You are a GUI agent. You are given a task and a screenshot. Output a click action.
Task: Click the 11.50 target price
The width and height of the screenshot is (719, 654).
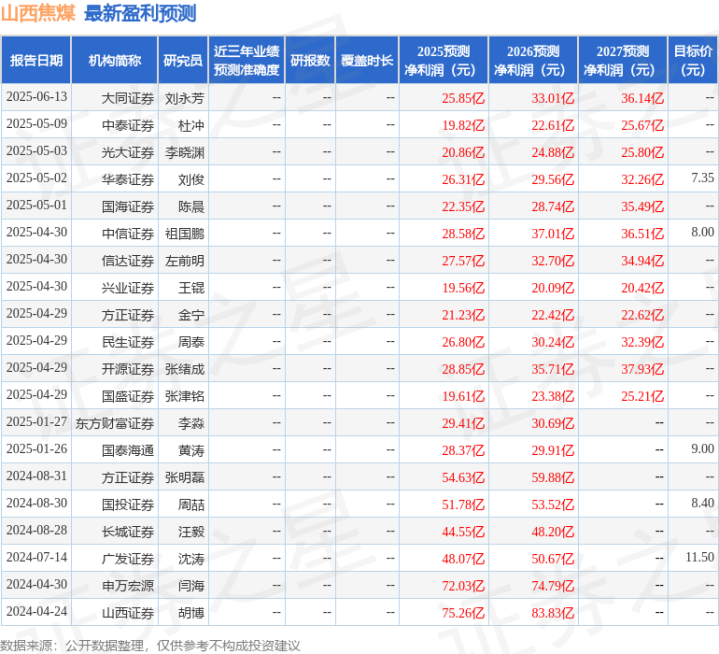coord(700,557)
